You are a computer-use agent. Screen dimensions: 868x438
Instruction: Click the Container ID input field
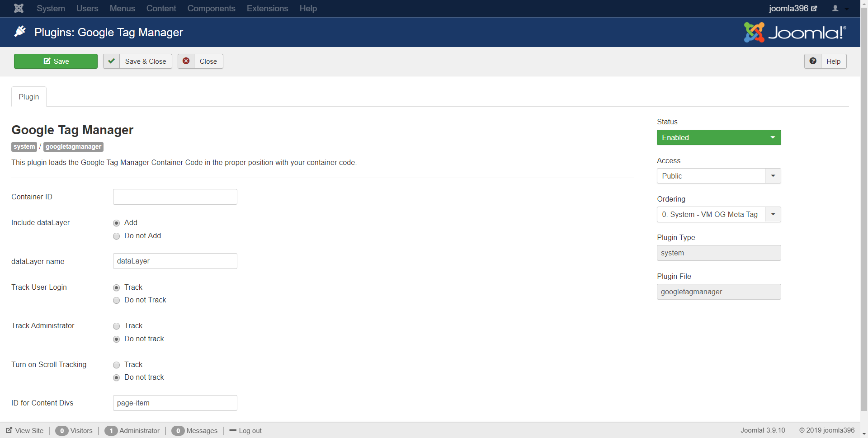(x=175, y=197)
